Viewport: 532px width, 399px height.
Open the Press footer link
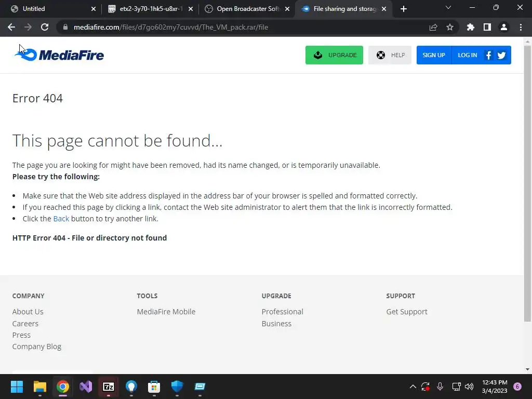[x=21, y=335]
